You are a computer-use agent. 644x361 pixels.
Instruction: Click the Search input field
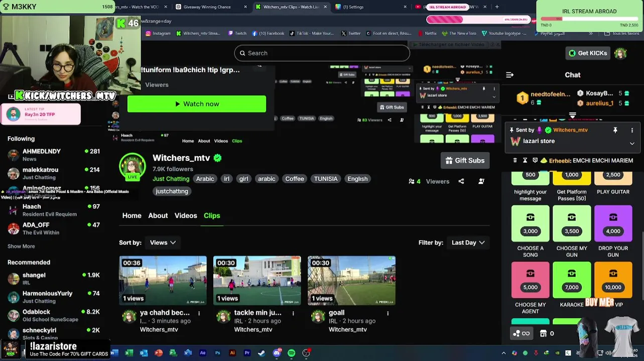[322, 53]
